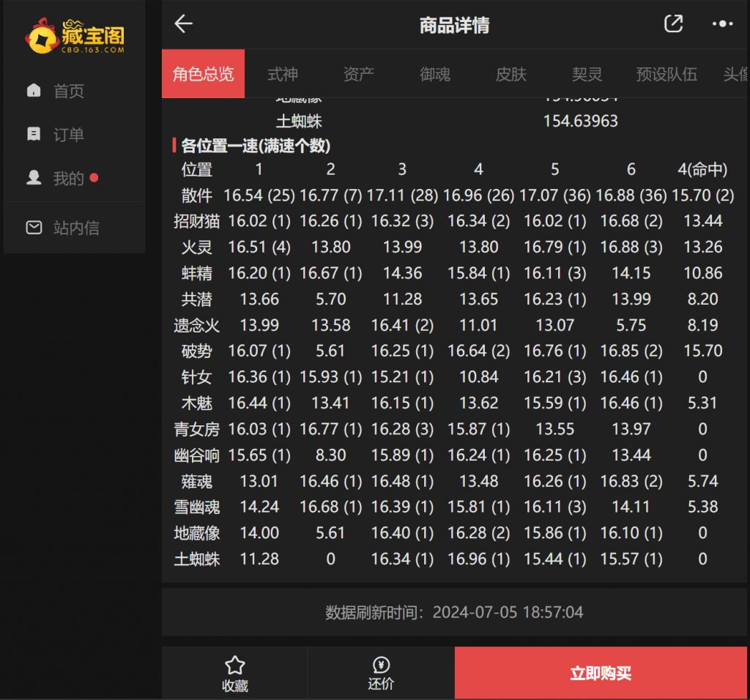Image resolution: width=750 pixels, height=700 pixels.
Task: Open the 首页 home sidebar icon
Action: coord(34,90)
